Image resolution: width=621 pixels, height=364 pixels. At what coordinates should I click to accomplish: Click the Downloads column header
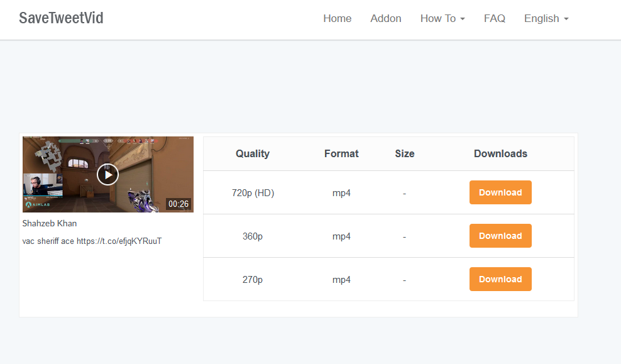click(x=500, y=153)
